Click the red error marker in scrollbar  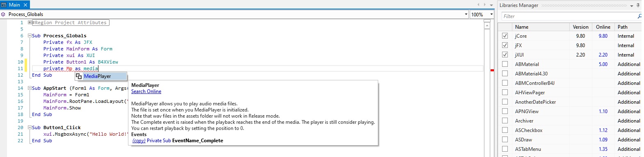coord(492,70)
